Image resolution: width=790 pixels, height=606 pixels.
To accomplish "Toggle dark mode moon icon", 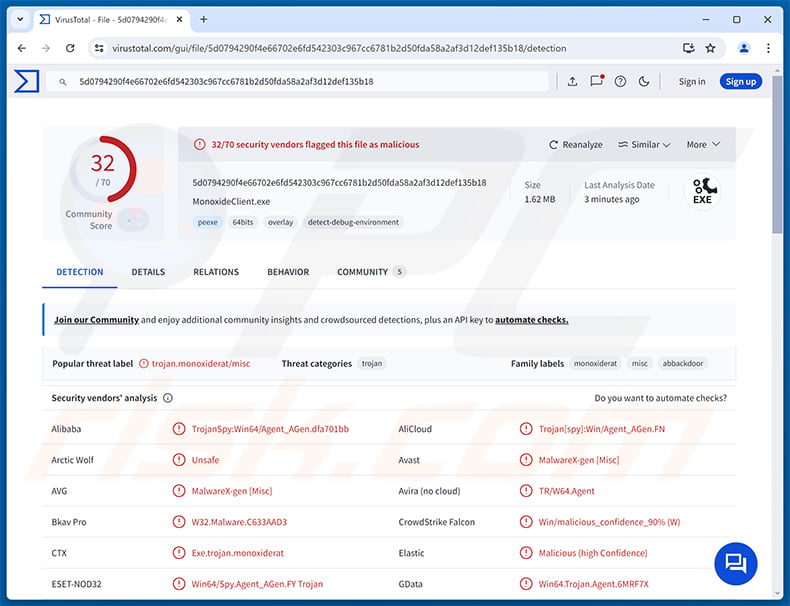I will coord(644,81).
